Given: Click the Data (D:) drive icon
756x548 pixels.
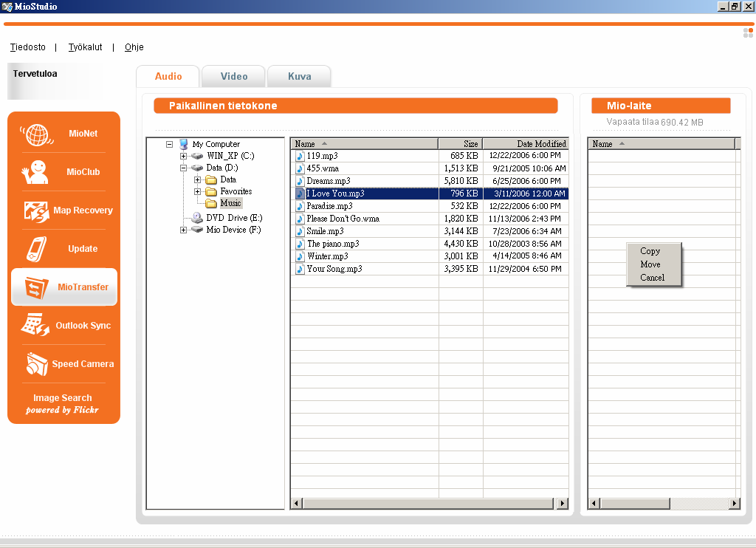Looking at the screenshot, I should coord(196,168).
